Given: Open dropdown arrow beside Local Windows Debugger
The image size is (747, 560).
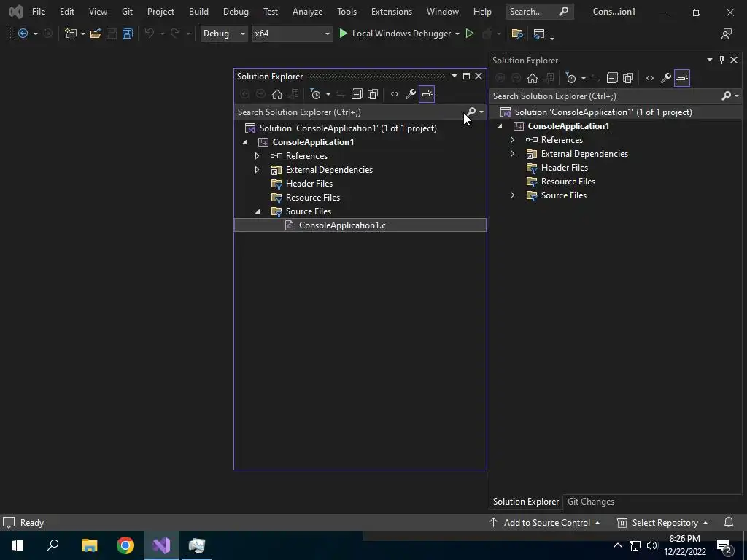Looking at the screenshot, I should (457, 34).
